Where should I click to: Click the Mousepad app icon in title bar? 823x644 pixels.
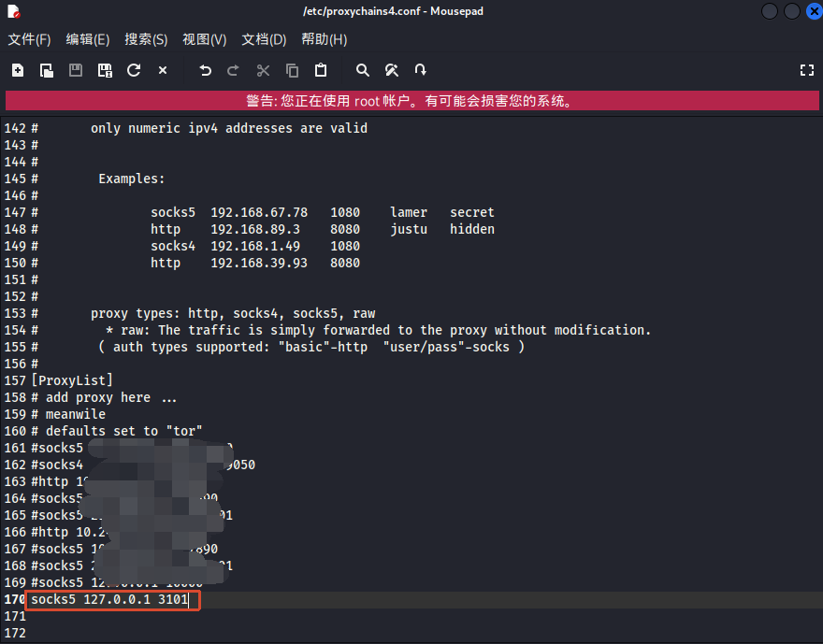click(14, 11)
